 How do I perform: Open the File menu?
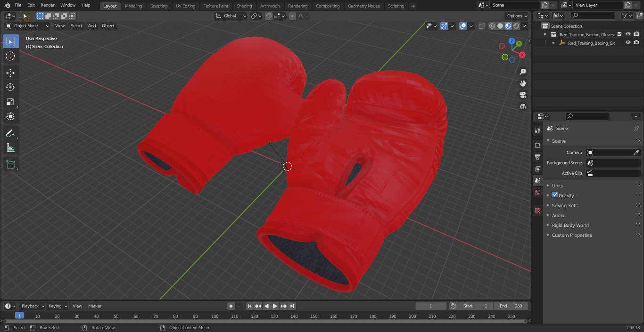click(x=18, y=5)
